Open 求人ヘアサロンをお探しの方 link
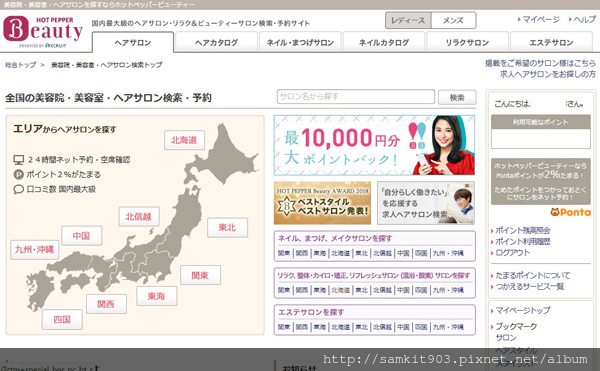600x371 pixels. tap(548, 74)
